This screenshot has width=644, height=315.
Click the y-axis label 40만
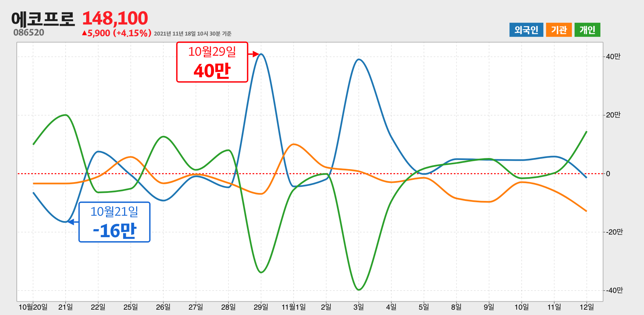pyautogui.click(x=613, y=56)
